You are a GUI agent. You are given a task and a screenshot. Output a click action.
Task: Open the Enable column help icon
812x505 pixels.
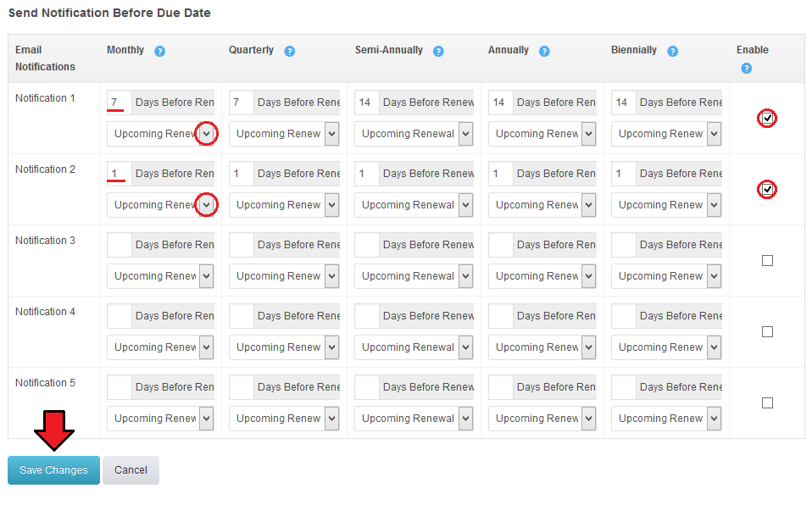click(x=746, y=69)
